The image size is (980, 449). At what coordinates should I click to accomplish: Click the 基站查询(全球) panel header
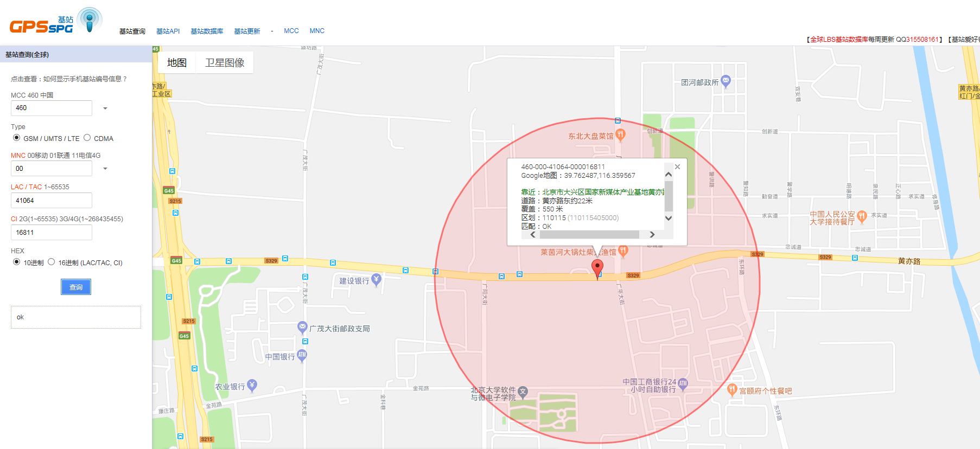point(76,54)
